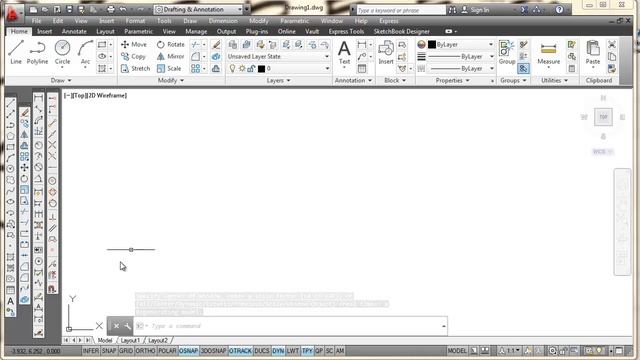The height and width of the screenshot is (360, 640).
Task: Open the Dimension menu
Action: click(x=223, y=20)
